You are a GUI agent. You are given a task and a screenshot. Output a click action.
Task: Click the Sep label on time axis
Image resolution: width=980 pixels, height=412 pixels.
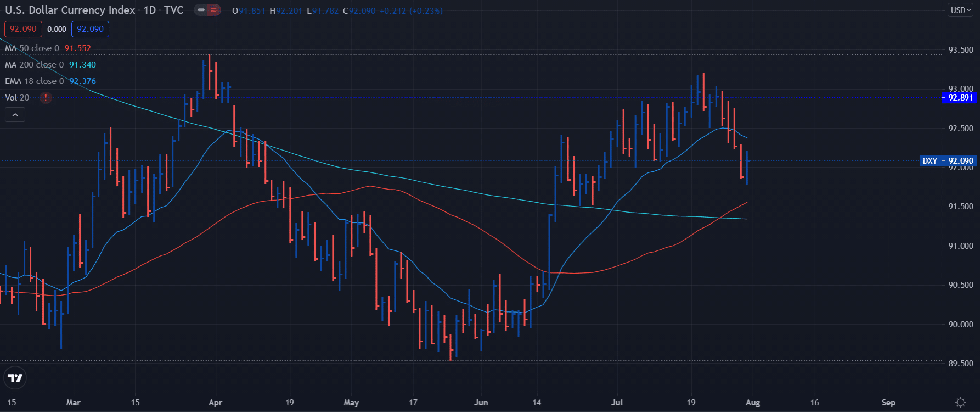888,403
